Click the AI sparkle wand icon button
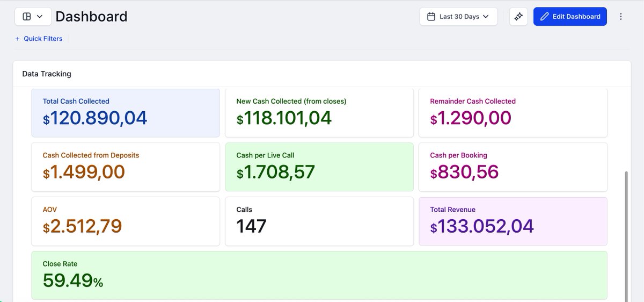 click(x=518, y=17)
